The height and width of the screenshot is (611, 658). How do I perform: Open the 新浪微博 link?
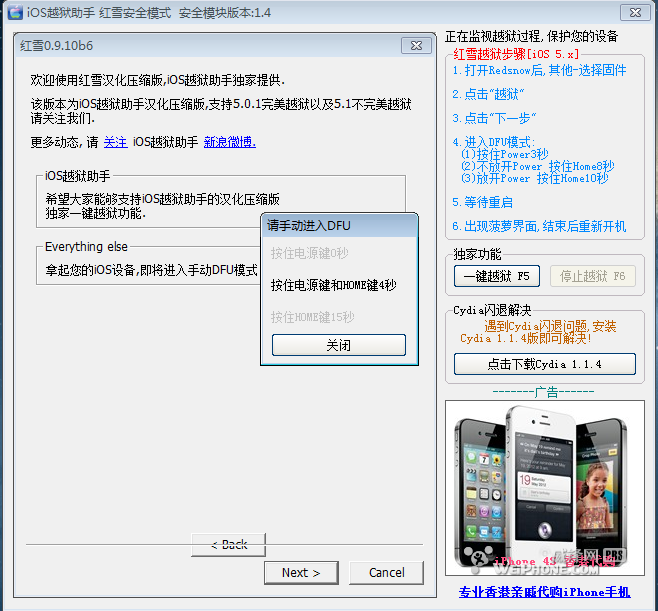pos(230,142)
